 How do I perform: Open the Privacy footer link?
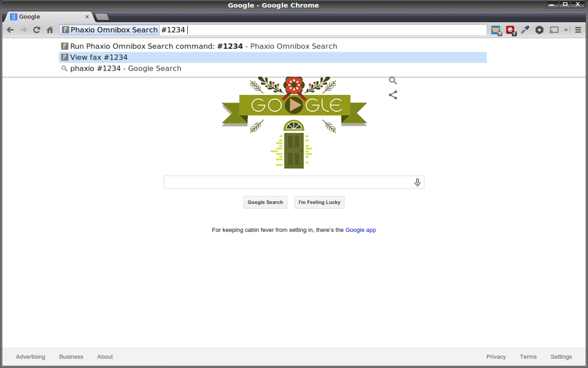pyautogui.click(x=496, y=357)
